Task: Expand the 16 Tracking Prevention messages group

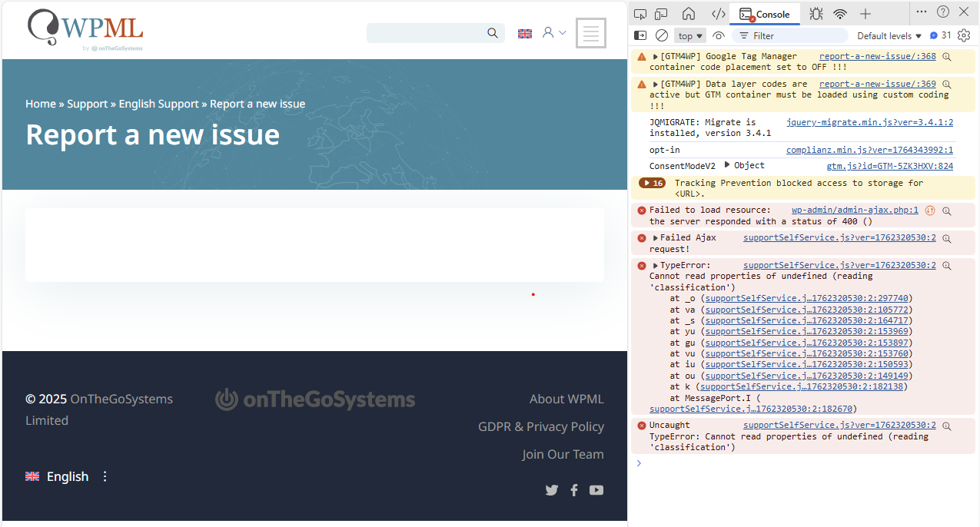Action: tap(652, 183)
